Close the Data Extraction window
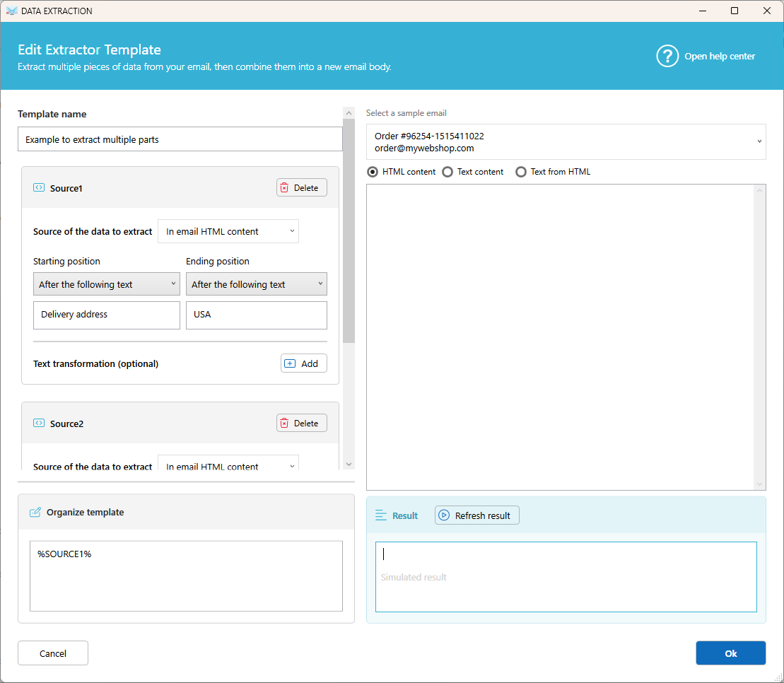The width and height of the screenshot is (784, 683). pyautogui.click(x=766, y=11)
